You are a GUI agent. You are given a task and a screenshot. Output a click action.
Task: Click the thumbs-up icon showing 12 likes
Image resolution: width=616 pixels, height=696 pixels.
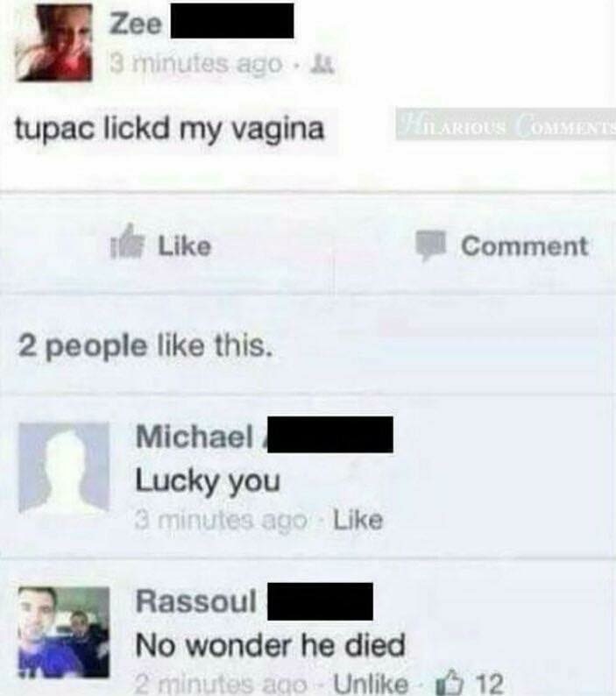tap(454, 682)
